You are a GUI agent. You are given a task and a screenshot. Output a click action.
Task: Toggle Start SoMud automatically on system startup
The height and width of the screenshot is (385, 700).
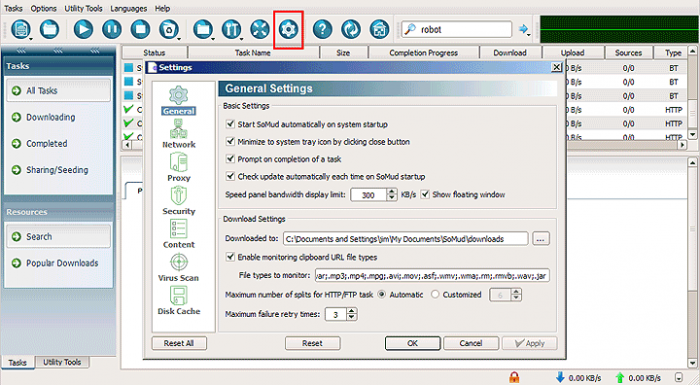coord(230,124)
